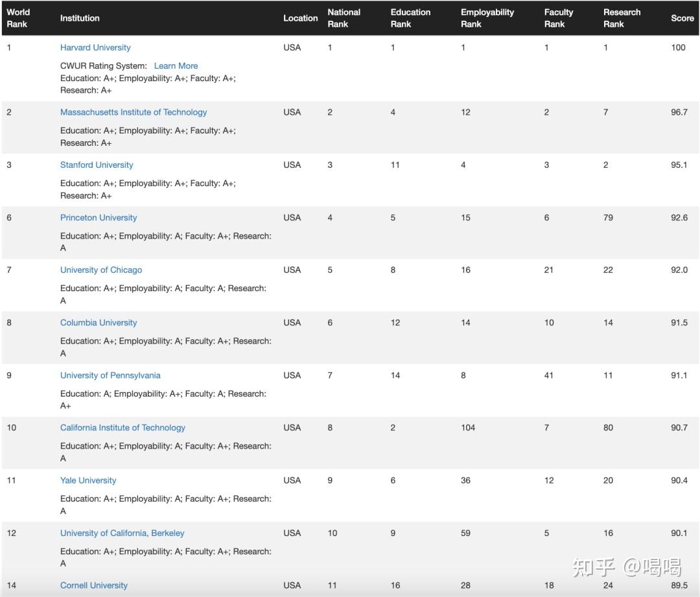Select Pennsylvania's score value 91.1
Screen dimensions: 700x597
coord(679,375)
